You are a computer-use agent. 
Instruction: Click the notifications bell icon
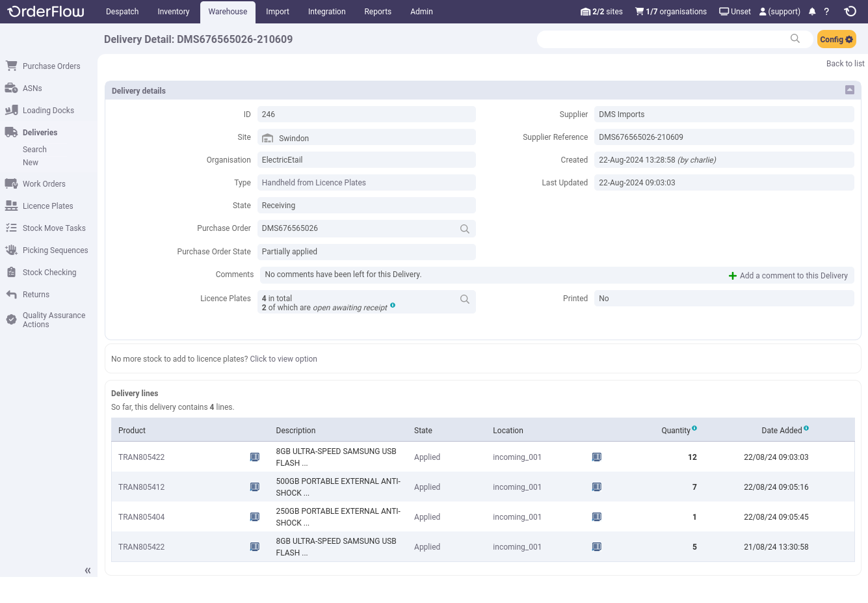pyautogui.click(x=812, y=12)
